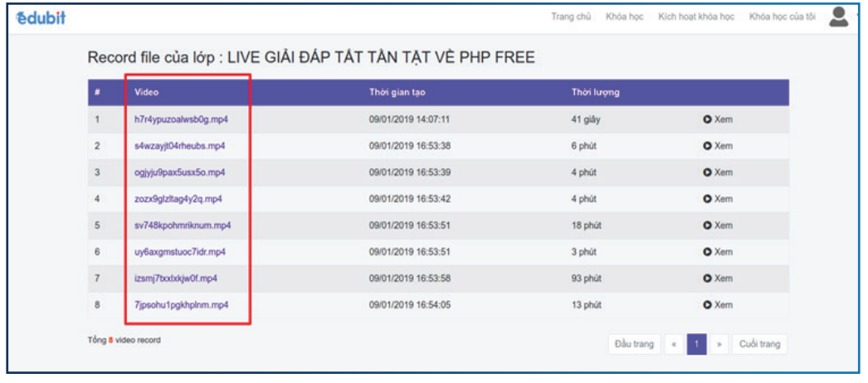The height and width of the screenshot is (383, 868).
Task: Open video sv748kpohmriknum.mp4
Action: pos(183,225)
